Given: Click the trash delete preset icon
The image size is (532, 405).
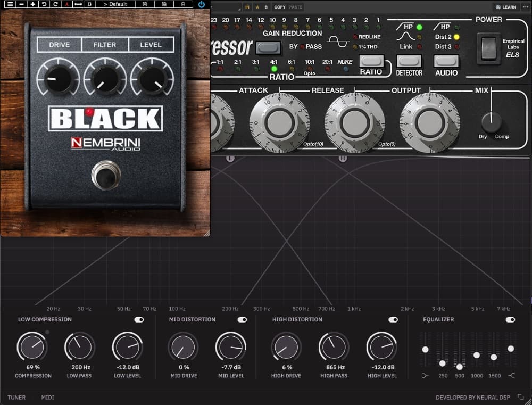Looking at the screenshot, I should tap(183, 4).
